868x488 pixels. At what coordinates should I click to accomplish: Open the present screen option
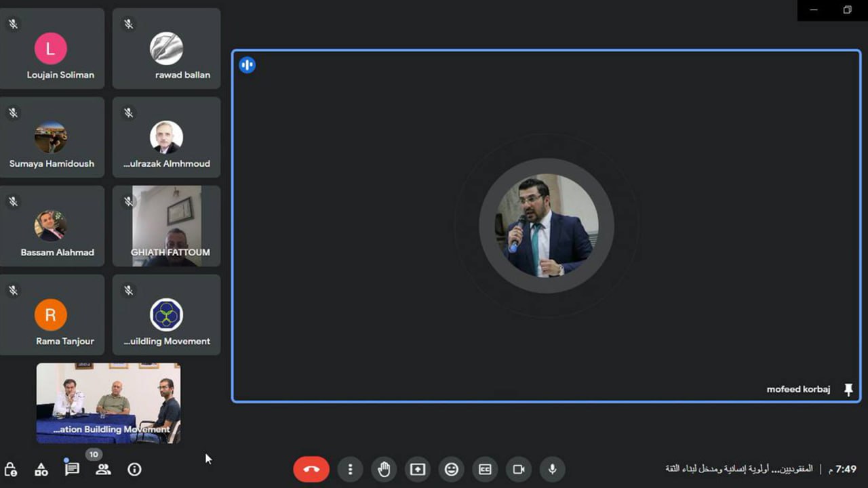[x=418, y=469]
